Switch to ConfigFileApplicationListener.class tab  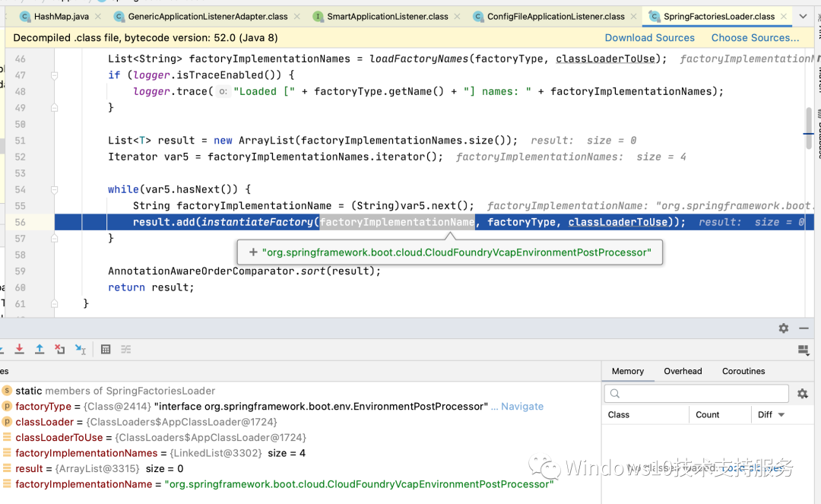pyautogui.click(x=556, y=17)
